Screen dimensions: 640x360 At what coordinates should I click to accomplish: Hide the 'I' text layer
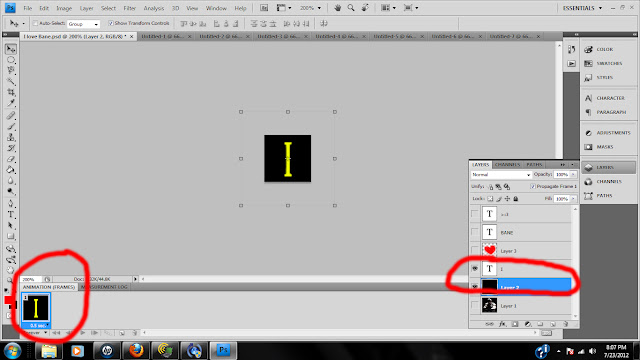[475, 269]
